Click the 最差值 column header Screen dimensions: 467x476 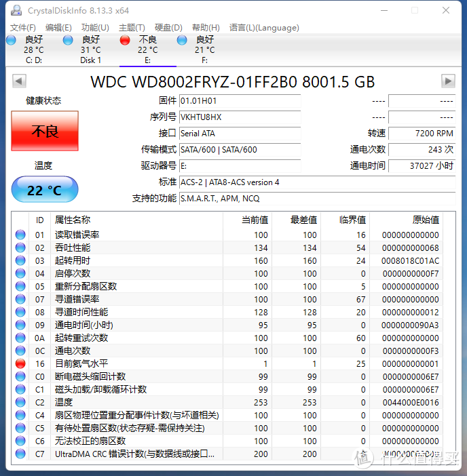297,220
